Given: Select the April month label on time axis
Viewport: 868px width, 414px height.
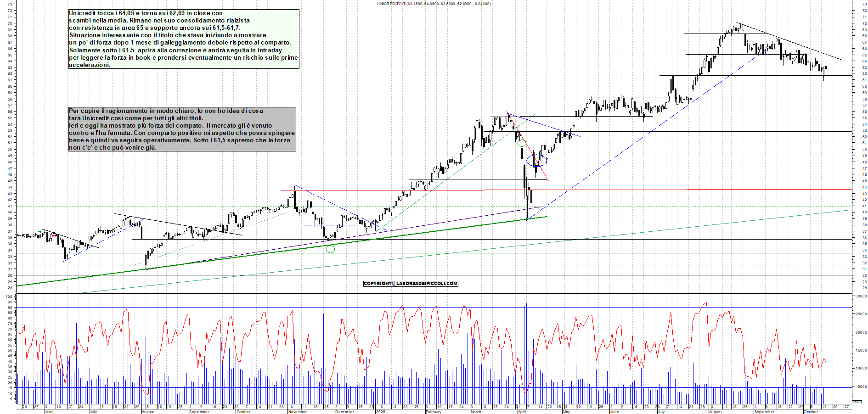Looking at the screenshot, I should (522, 412).
